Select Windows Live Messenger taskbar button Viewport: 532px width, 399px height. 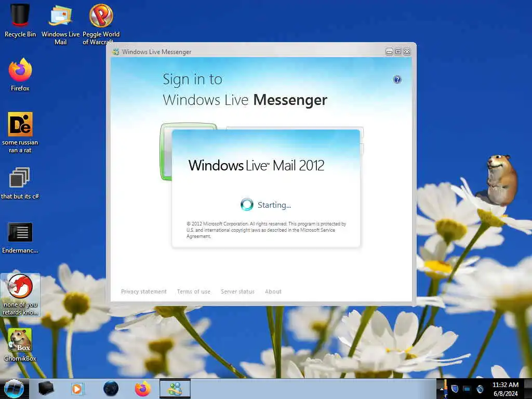175,389
